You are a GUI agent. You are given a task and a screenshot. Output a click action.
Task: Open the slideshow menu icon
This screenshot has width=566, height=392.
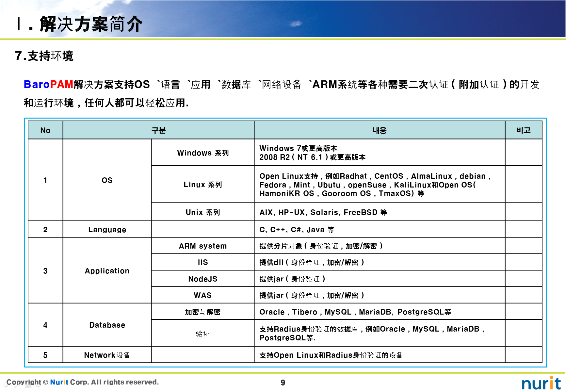point(28,386)
